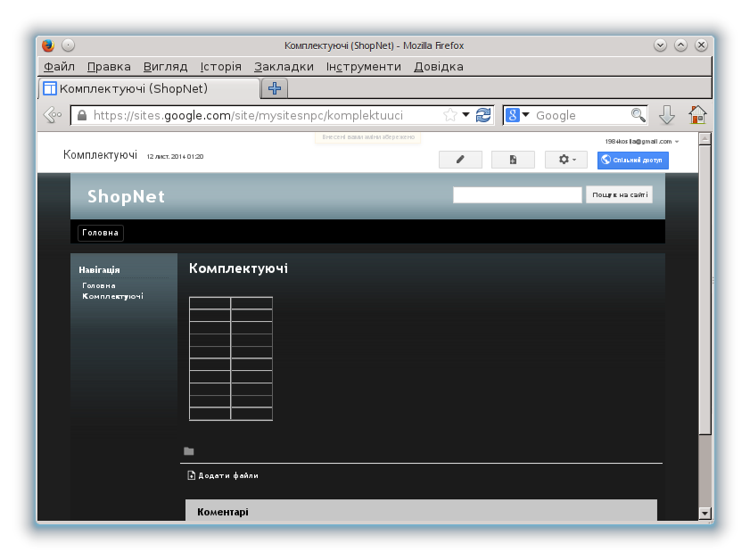Go to Firefox home page icon
750x560 pixels.
(697, 115)
